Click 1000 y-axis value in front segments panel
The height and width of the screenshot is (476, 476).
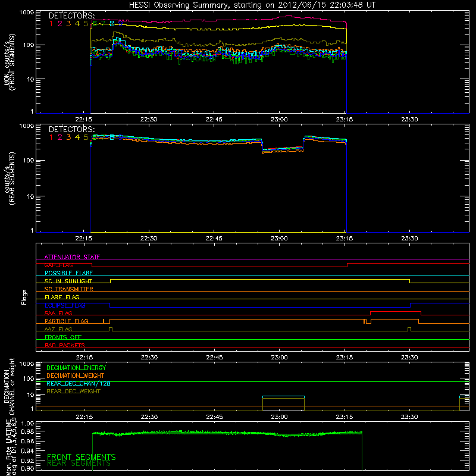[26, 12]
